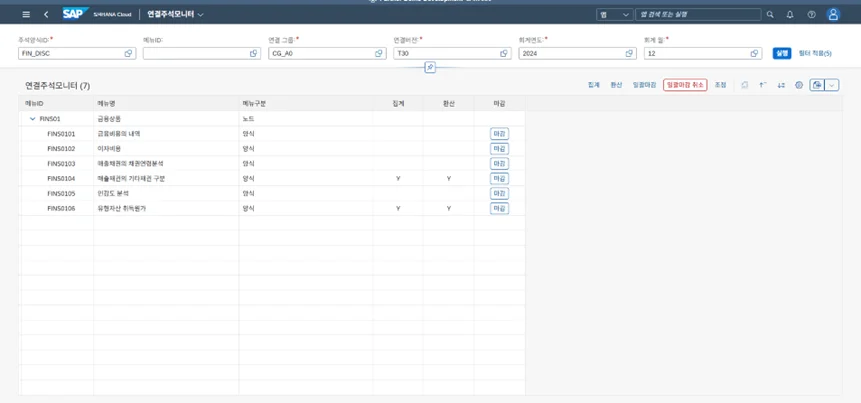861x403 pixels.
Task: Open the user profile avatar
Action: coord(833,15)
